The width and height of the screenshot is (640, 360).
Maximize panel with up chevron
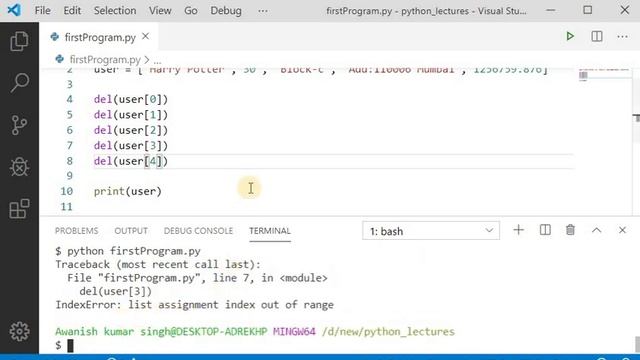click(596, 230)
